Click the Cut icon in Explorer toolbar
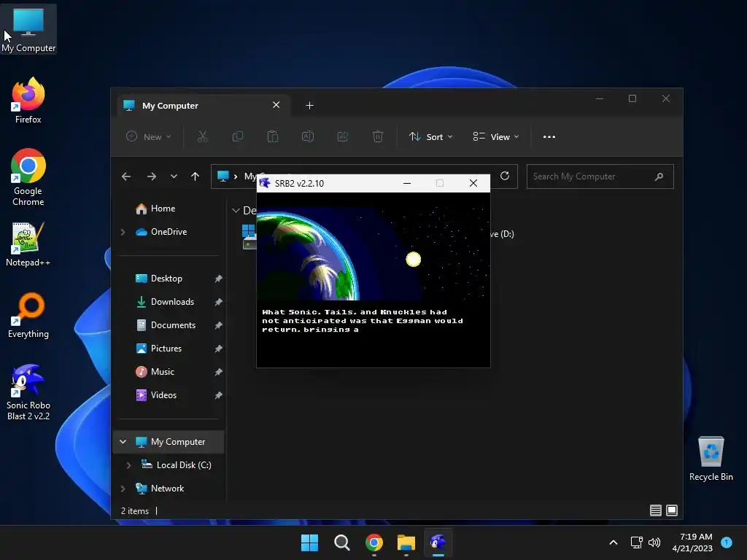Screen dimensions: 747x560 [203, 136]
